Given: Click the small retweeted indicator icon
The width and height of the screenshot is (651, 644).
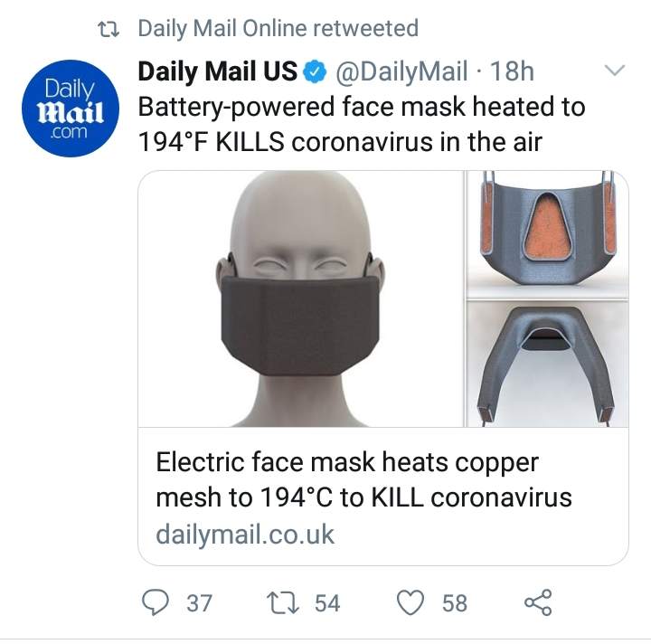Looking at the screenshot, I should click(108, 29).
